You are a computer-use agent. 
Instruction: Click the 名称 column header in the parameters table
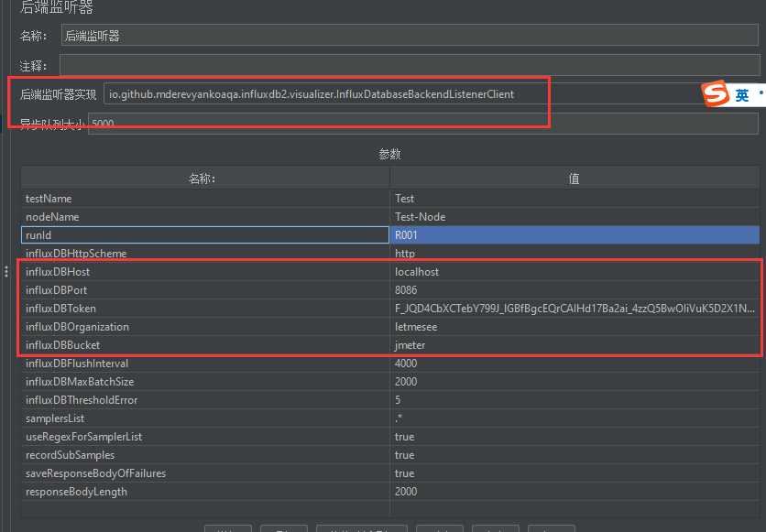(205, 179)
